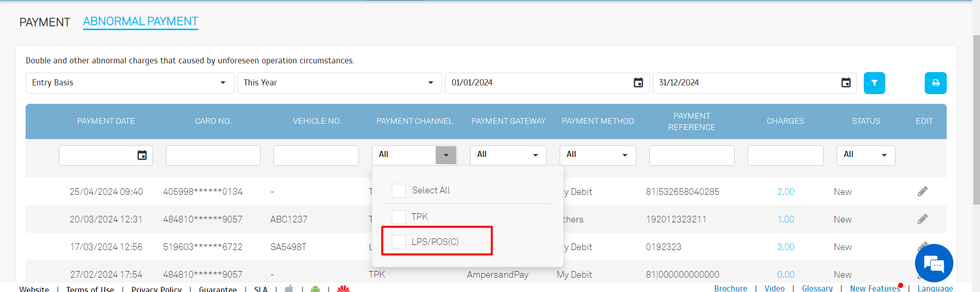The height and width of the screenshot is (292, 980).
Task: Open calendar in Payment Date column filter
Action: (x=142, y=155)
